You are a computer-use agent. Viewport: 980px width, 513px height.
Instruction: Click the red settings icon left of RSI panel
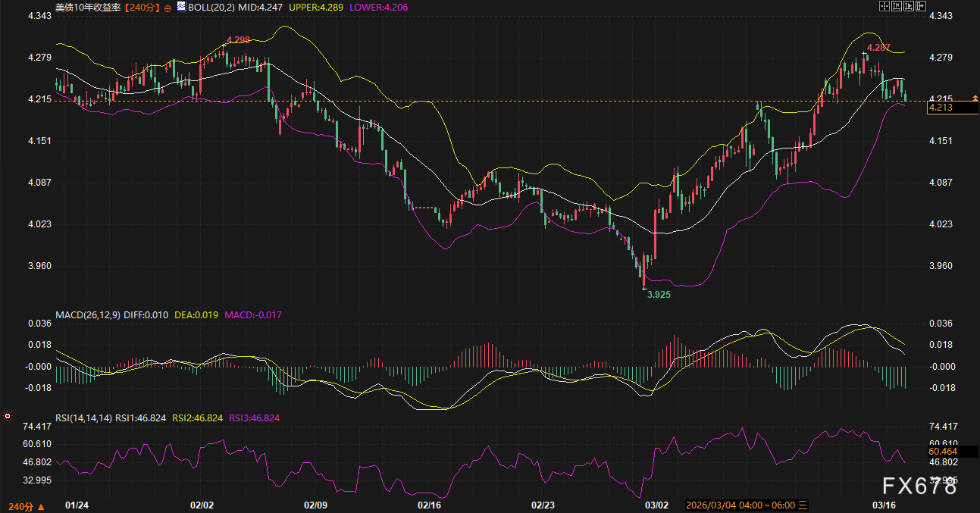7,416
